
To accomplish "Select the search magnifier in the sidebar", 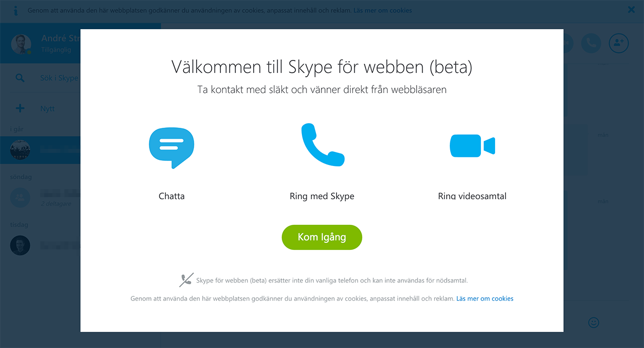I will pos(20,78).
